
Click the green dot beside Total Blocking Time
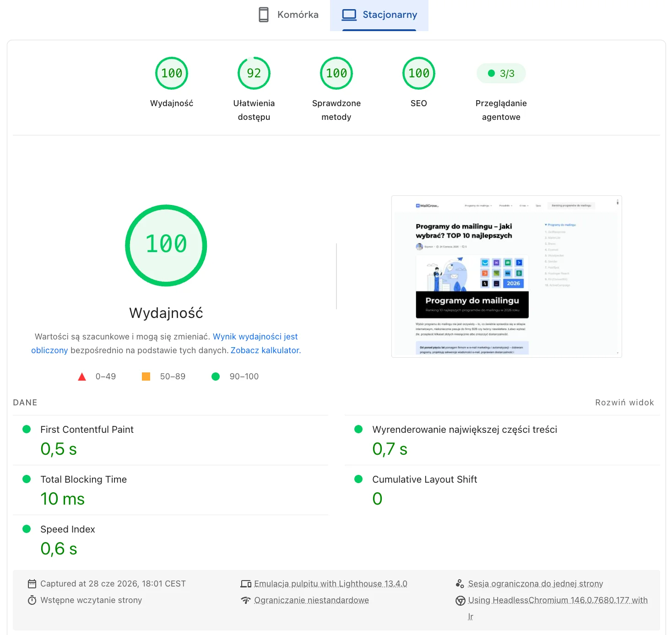point(27,479)
